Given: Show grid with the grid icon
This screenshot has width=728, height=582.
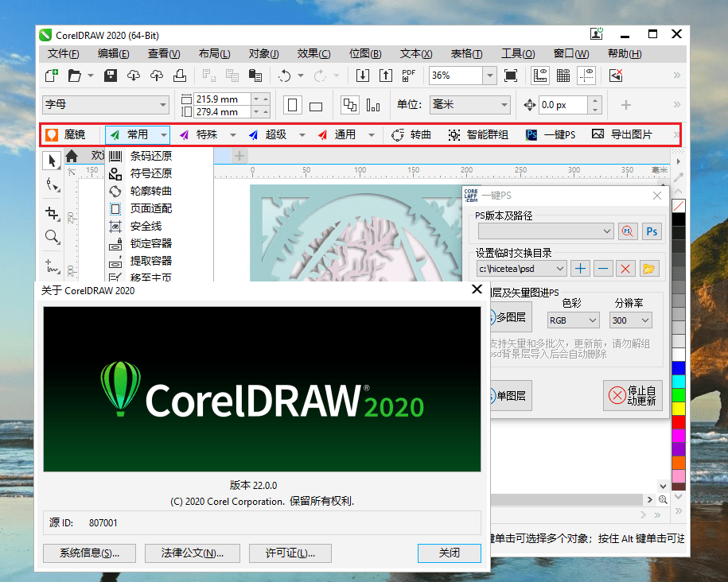Looking at the screenshot, I should (x=563, y=76).
